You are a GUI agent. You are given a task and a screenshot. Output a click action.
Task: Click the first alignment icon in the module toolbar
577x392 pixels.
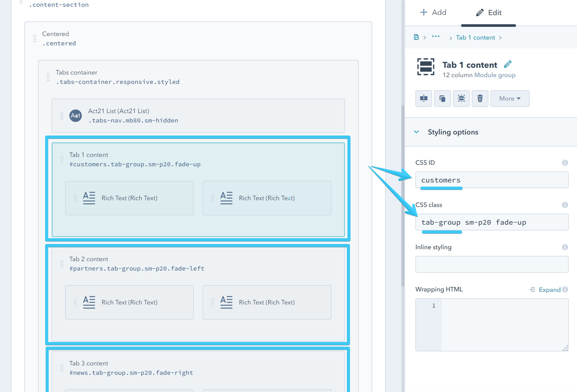coord(423,99)
